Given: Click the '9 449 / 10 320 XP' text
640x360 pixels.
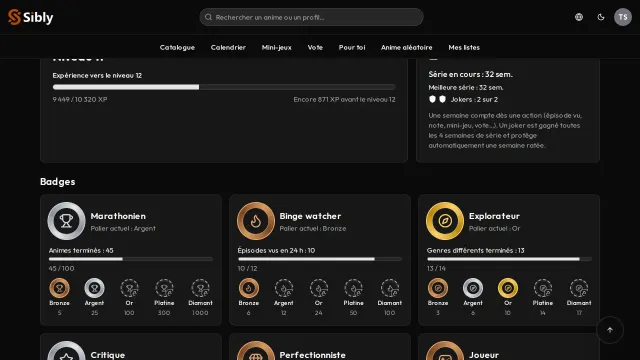Looking at the screenshot, I should (x=80, y=99).
